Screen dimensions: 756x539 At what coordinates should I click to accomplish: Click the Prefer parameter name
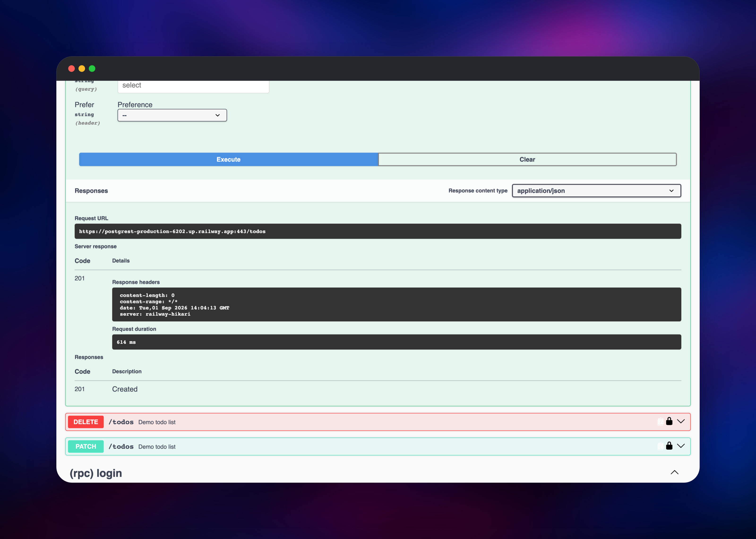tap(84, 105)
